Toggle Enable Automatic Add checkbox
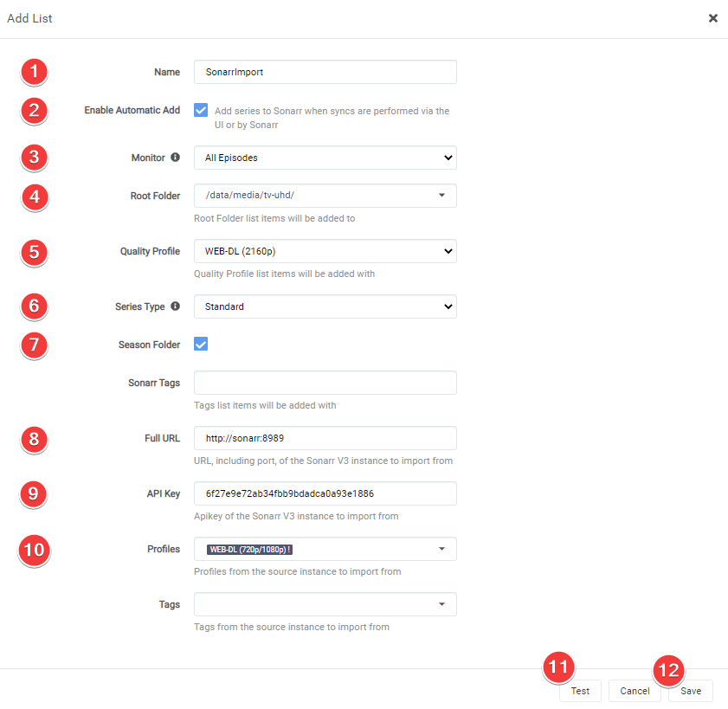 tap(201, 111)
